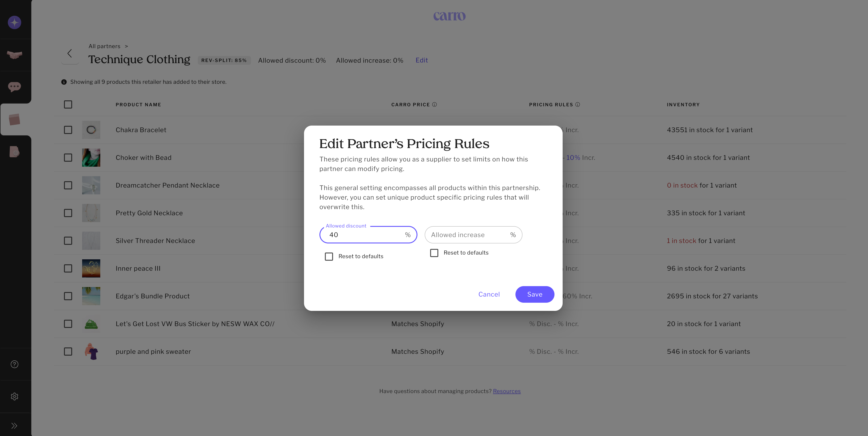Click the Carro Price info icon
The image size is (868, 436).
(434, 104)
